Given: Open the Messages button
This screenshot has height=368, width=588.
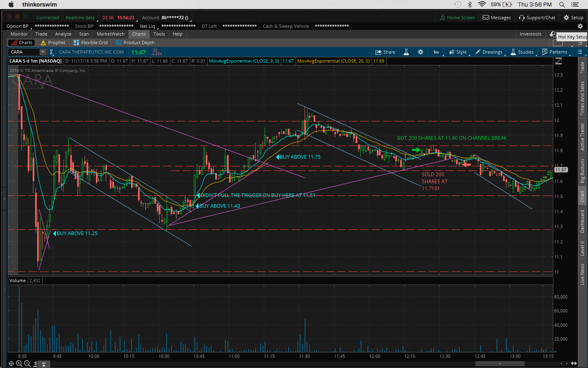Looking at the screenshot, I should 497,18.
